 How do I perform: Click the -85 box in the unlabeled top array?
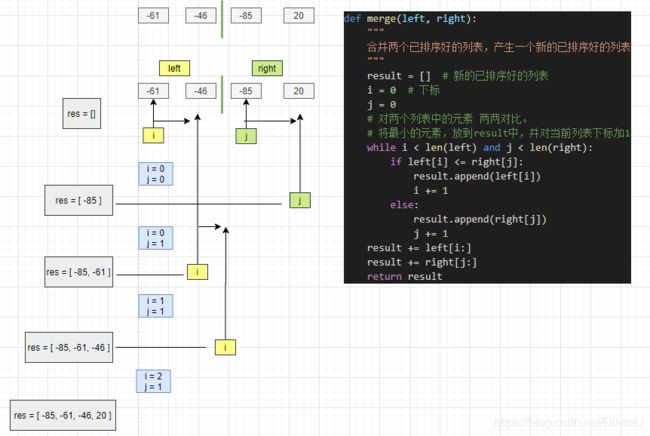point(246,16)
